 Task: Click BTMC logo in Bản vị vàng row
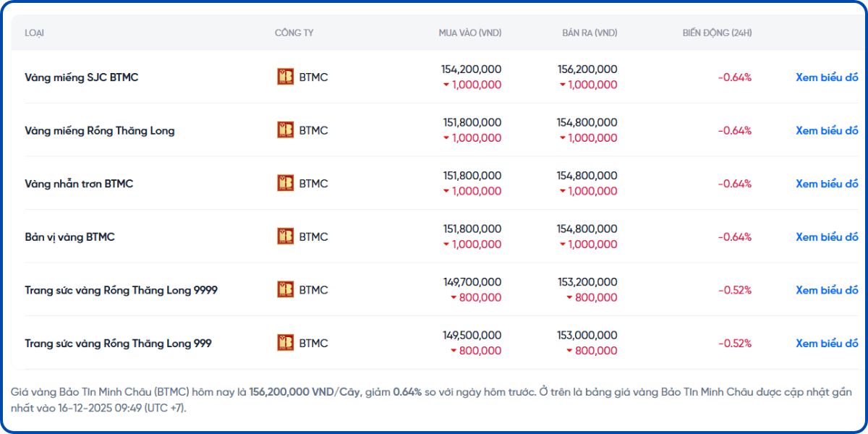point(286,237)
